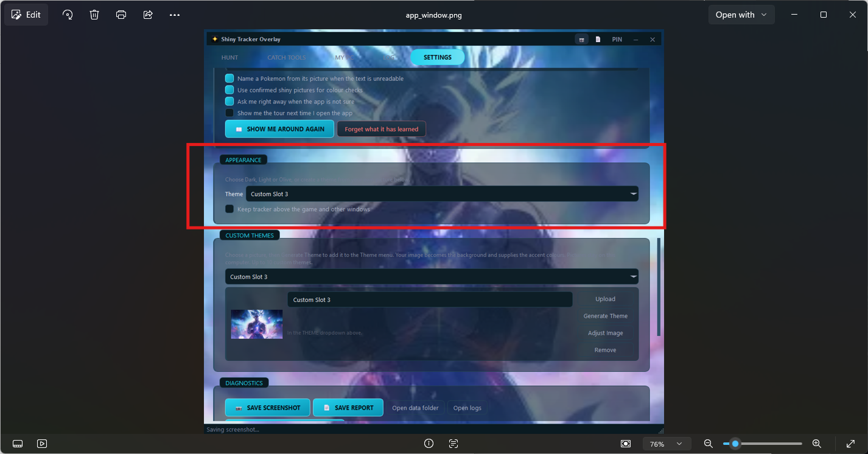Switch to the HUNT tab

click(x=229, y=57)
